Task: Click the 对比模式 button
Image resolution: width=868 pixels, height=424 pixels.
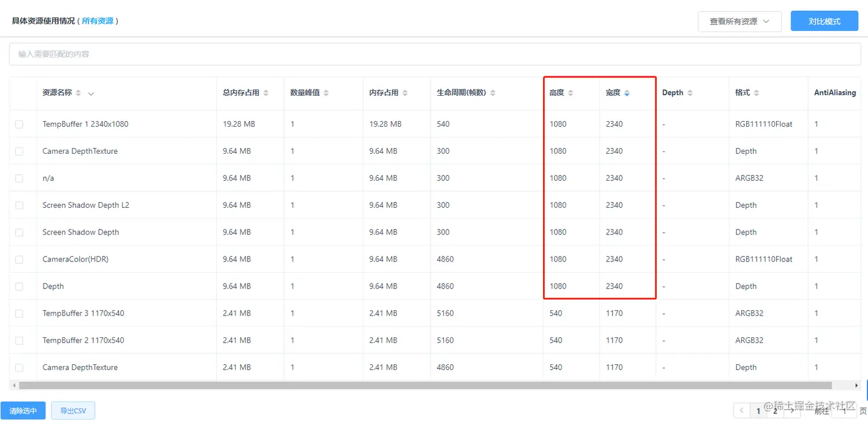Action: click(x=824, y=21)
